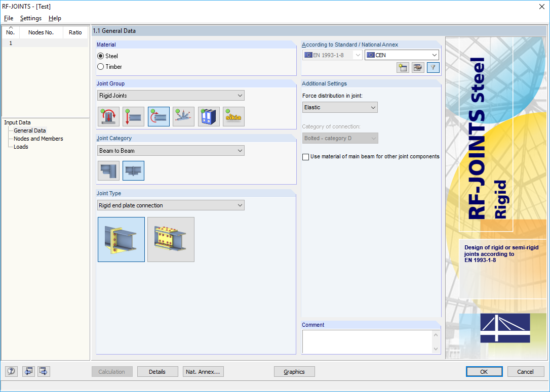Toggle the standards filter icon
The width and height of the screenshot is (550, 392).
click(x=433, y=68)
